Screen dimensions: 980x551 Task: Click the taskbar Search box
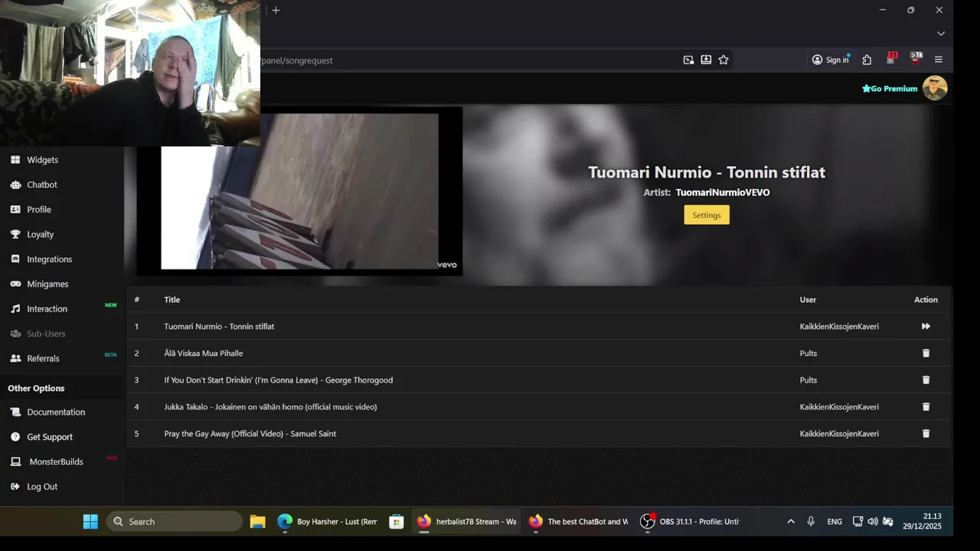175,521
